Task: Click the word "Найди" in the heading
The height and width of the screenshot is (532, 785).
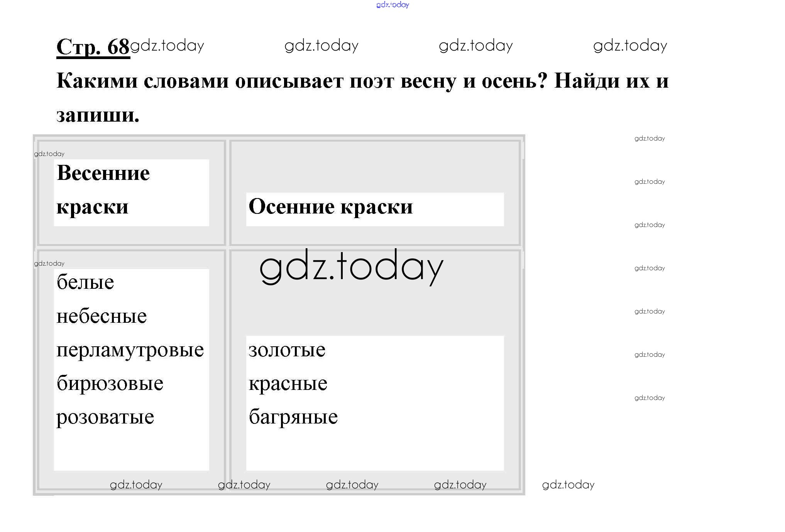Action: pos(586,81)
